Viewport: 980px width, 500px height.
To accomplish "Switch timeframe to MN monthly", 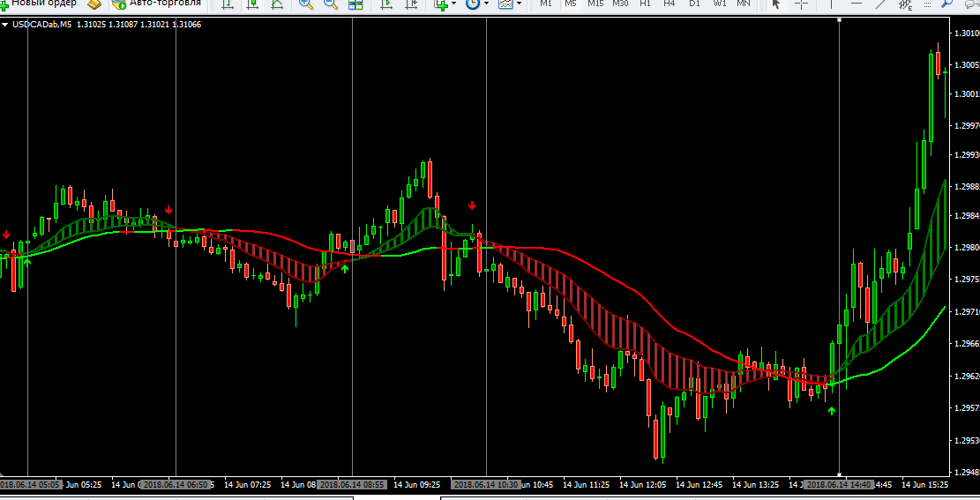I will point(743,4).
